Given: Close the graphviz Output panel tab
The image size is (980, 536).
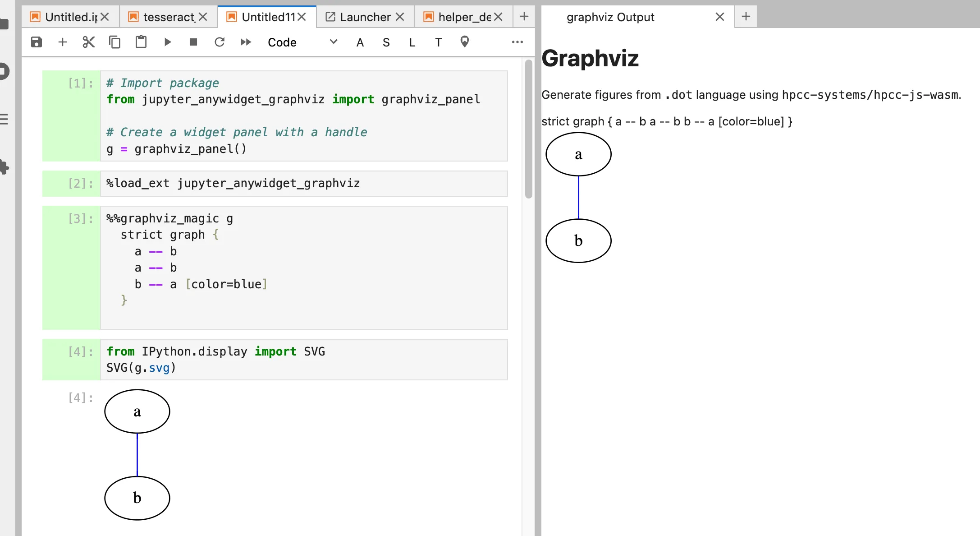Looking at the screenshot, I should (x=719, y=17).
